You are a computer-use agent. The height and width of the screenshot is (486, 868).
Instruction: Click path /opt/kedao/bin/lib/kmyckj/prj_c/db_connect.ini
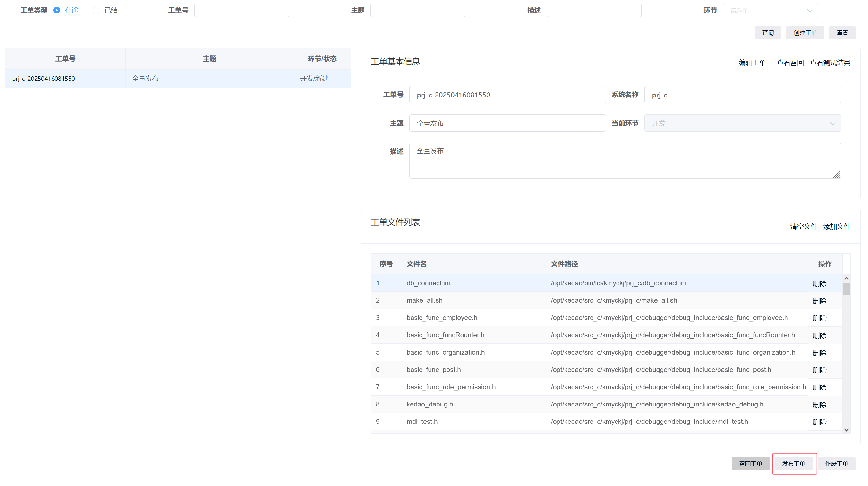click(618, 283)
